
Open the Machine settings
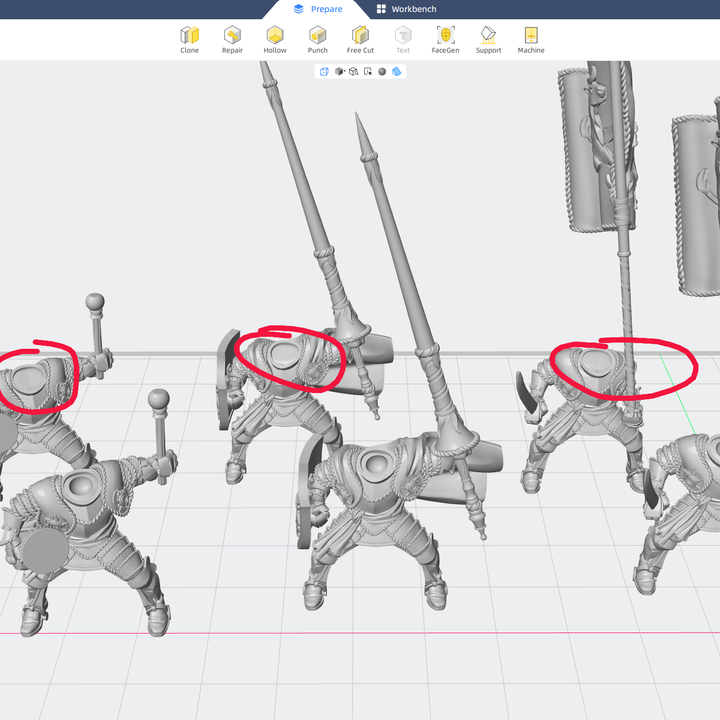coord(531,39)
